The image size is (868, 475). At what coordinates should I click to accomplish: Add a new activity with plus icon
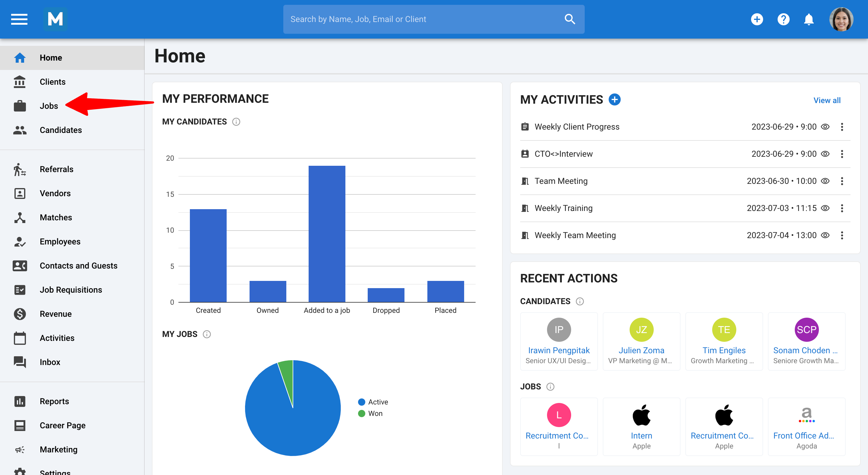click(x=615, y=99)
